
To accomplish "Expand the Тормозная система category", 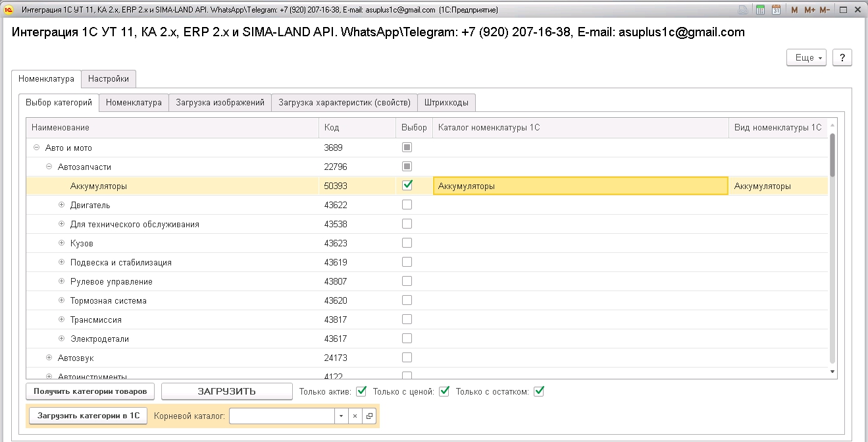I will coord(62,301).
